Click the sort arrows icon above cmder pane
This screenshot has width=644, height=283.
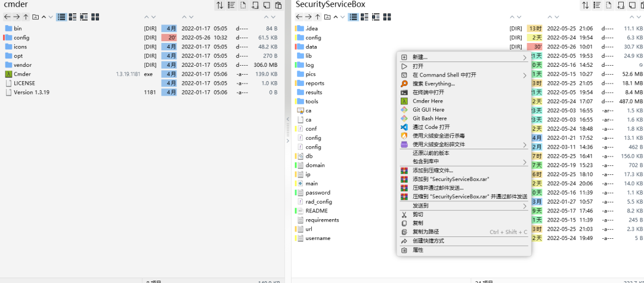220,5
